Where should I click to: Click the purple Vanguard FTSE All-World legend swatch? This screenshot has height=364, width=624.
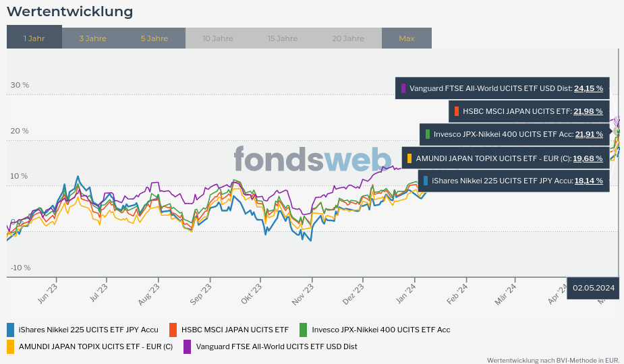point(188,346)
